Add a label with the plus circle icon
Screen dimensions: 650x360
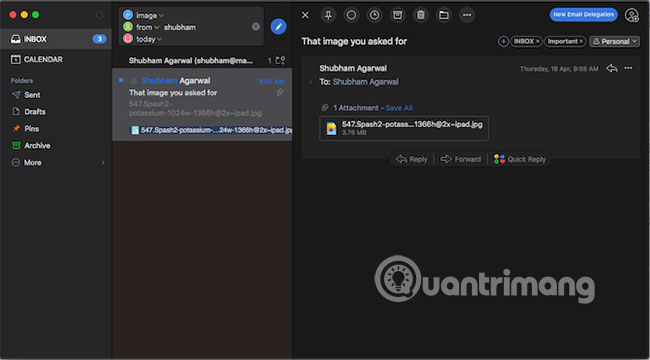[x=503, y=41]
